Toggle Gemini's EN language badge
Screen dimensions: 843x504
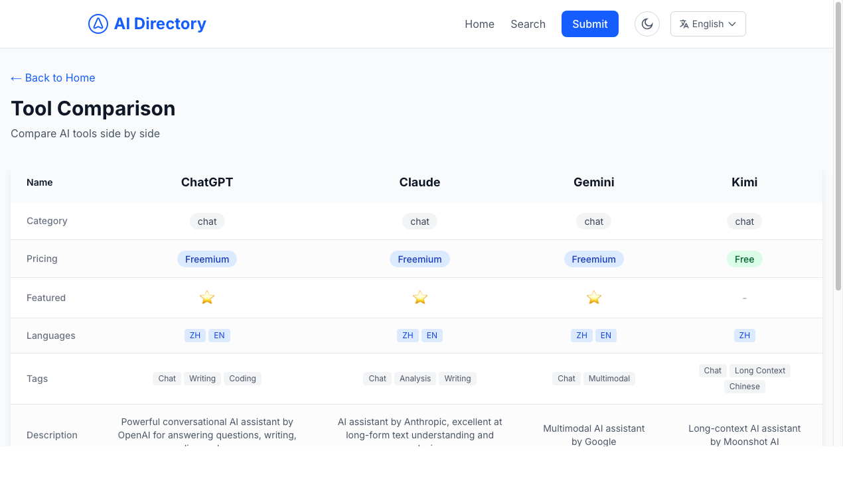[605, 335]
